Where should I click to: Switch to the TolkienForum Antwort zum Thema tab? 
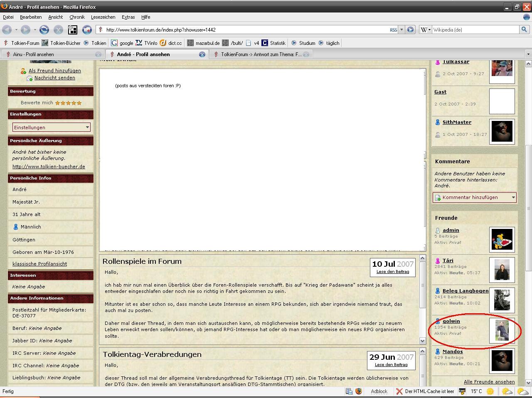pyautogui.click(x=261, y=54)
